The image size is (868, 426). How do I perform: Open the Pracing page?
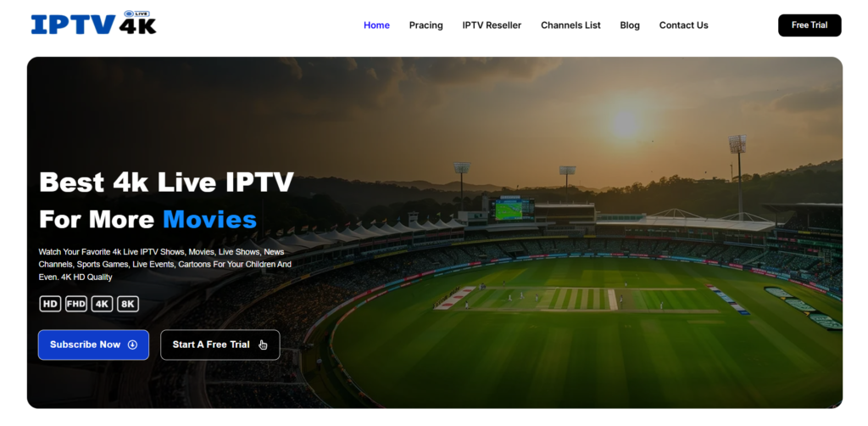[x=426, y=25]
